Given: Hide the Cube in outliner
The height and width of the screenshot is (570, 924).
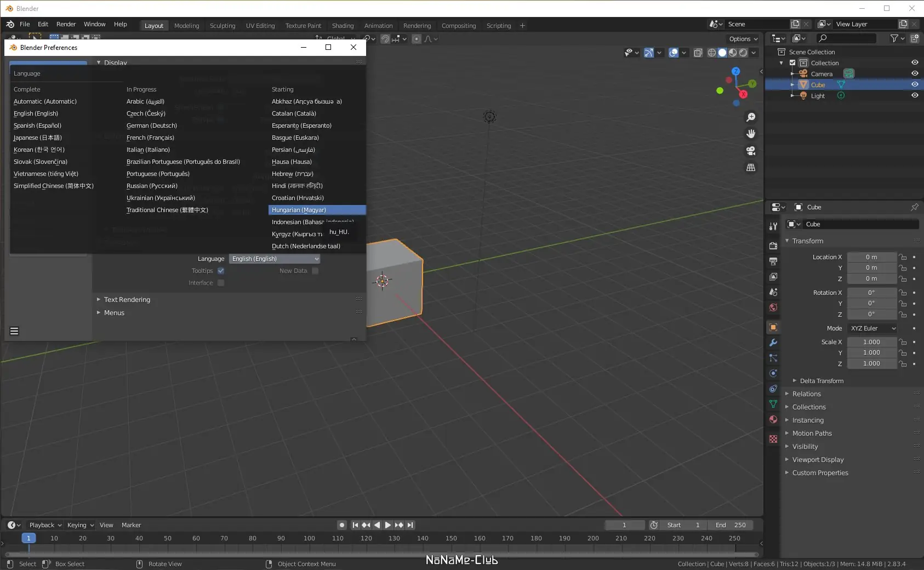Looking at the screenshot, I should point(915,84).
